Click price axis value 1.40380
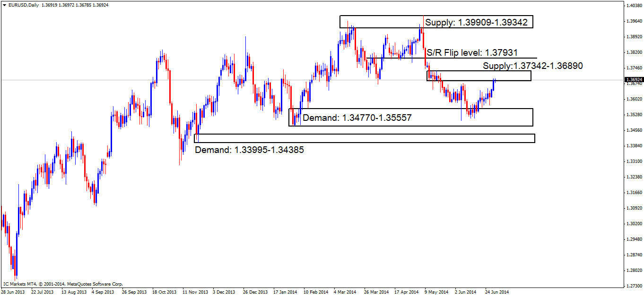 [x=634, y=5]
